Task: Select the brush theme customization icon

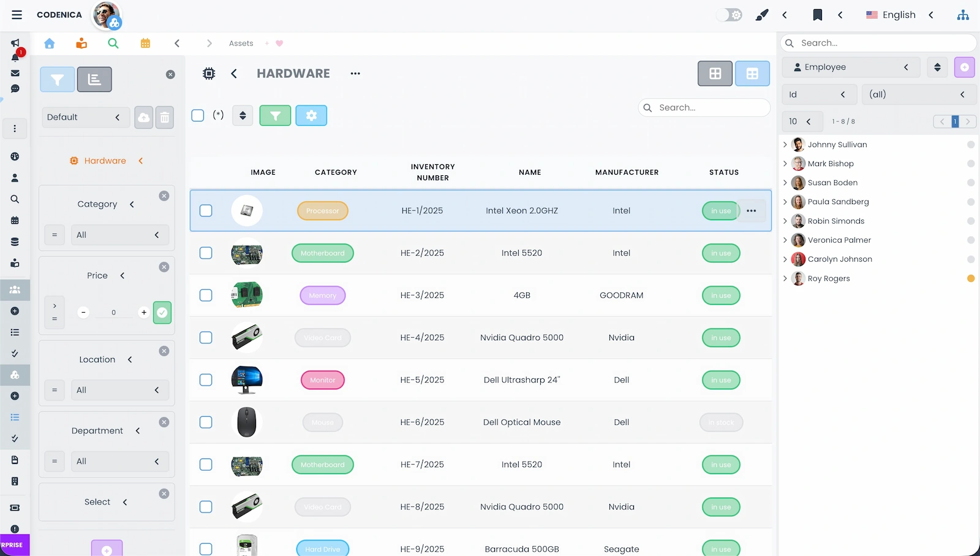Action: tap(761, 15)
